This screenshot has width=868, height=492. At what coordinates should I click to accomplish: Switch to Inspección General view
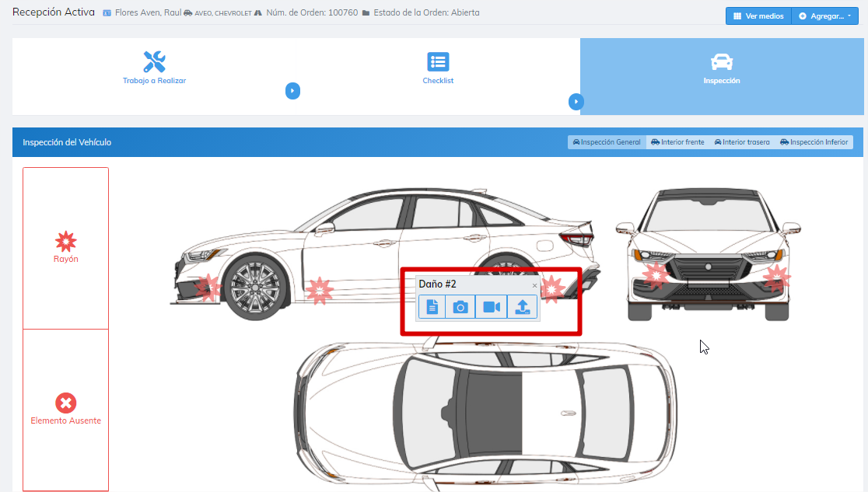(x=607, y=142)
